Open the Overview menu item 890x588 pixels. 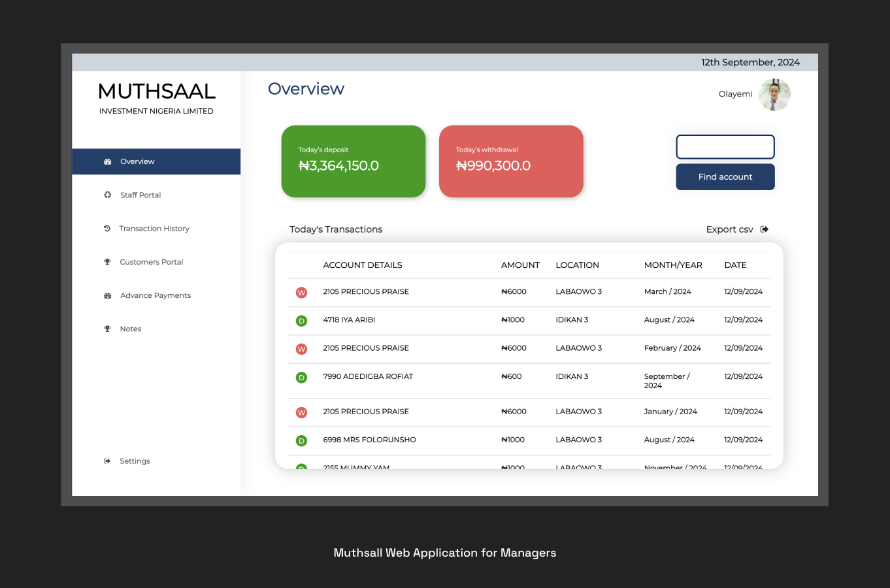pyautogui.click(x=156, y=161)
